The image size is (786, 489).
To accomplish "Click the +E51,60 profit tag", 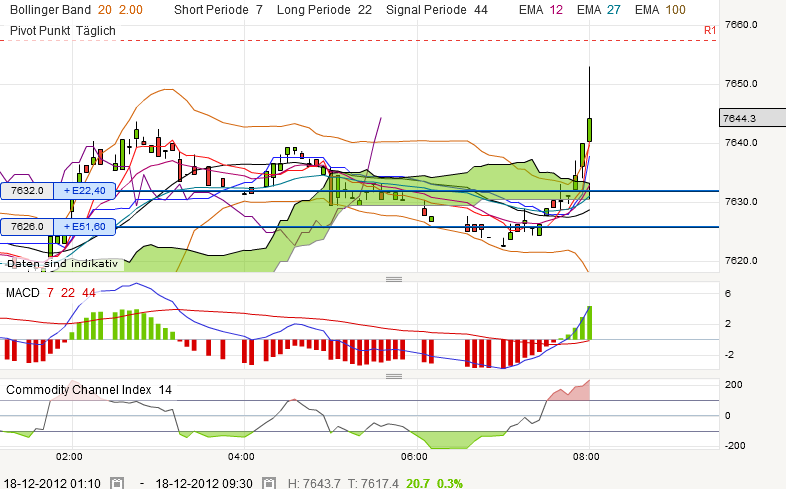I will (x=84, y=227).
